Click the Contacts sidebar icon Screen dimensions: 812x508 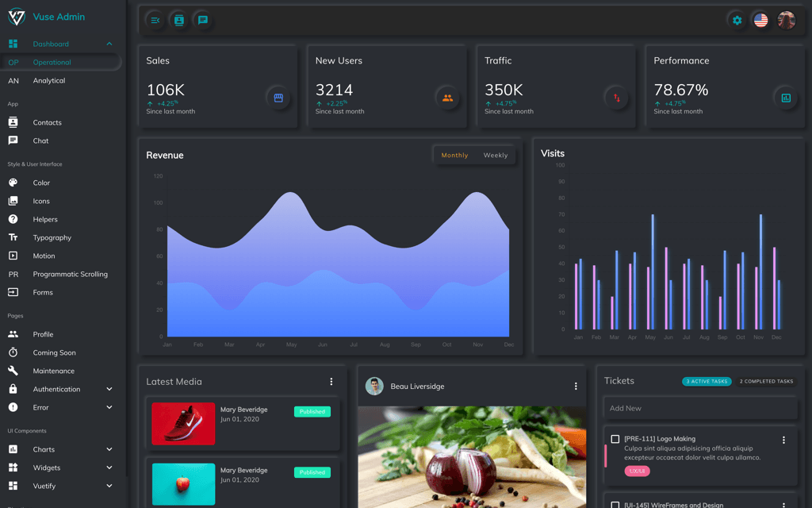click(x=13, y=122)
